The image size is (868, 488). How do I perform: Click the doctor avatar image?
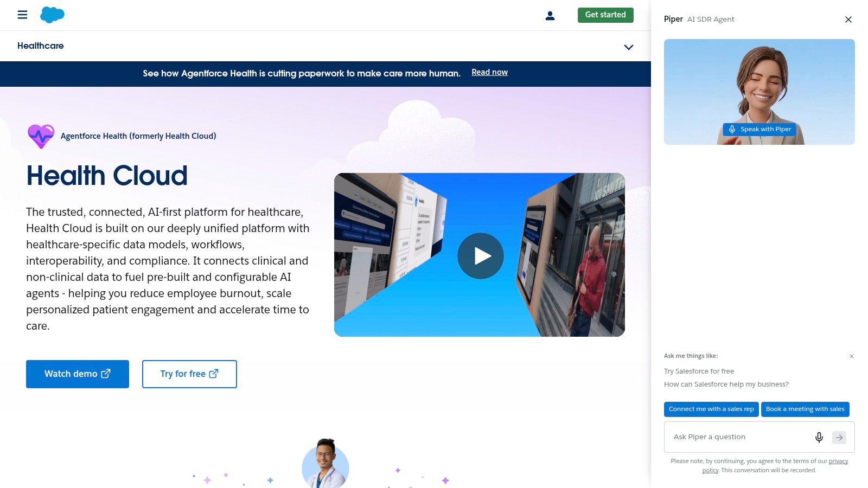click(325, 463)
